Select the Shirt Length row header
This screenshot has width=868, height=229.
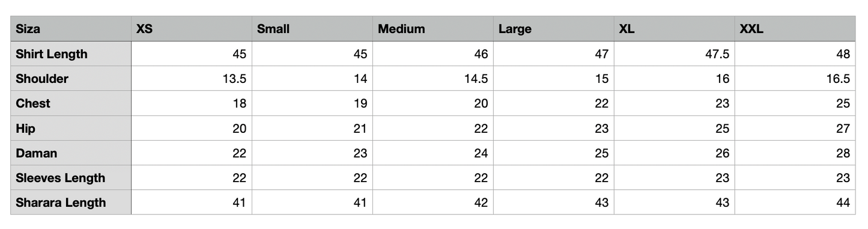71,54
